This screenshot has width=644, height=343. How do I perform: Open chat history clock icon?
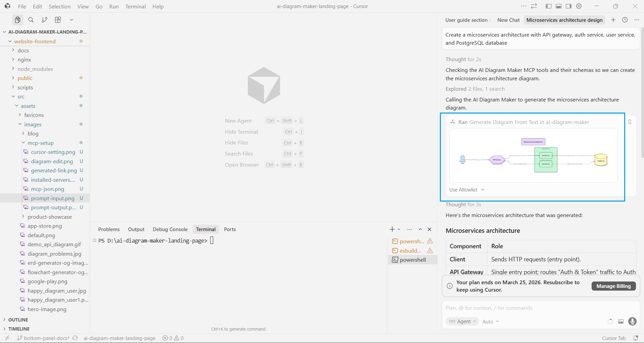625,20
